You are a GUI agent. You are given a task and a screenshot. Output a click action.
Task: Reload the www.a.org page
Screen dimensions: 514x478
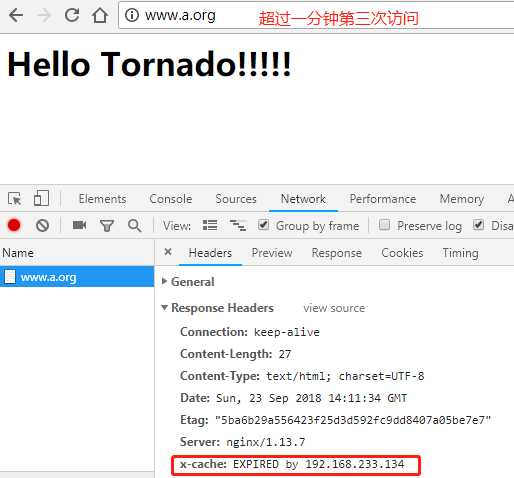(72, 15)
